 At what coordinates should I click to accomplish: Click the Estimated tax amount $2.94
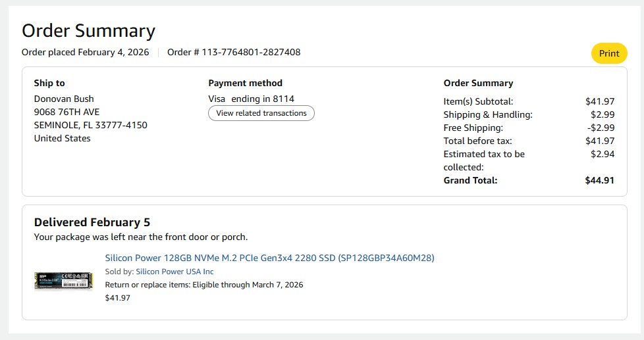point(603,154)
